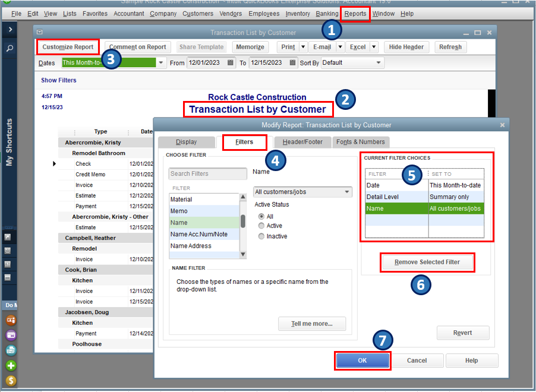The width and height of the screenshot is (536, 392).
Task: Click the Memorize button
Action: (250, 47)
